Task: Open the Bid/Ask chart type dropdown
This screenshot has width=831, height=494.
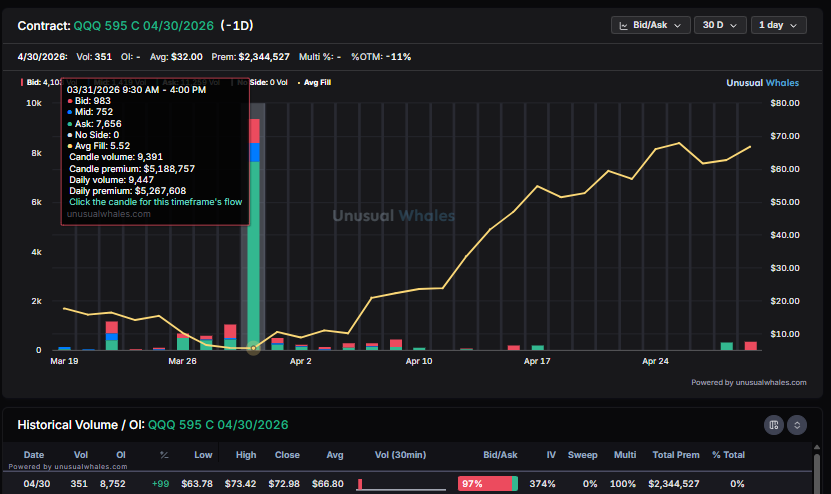Action: coord(650,25)
